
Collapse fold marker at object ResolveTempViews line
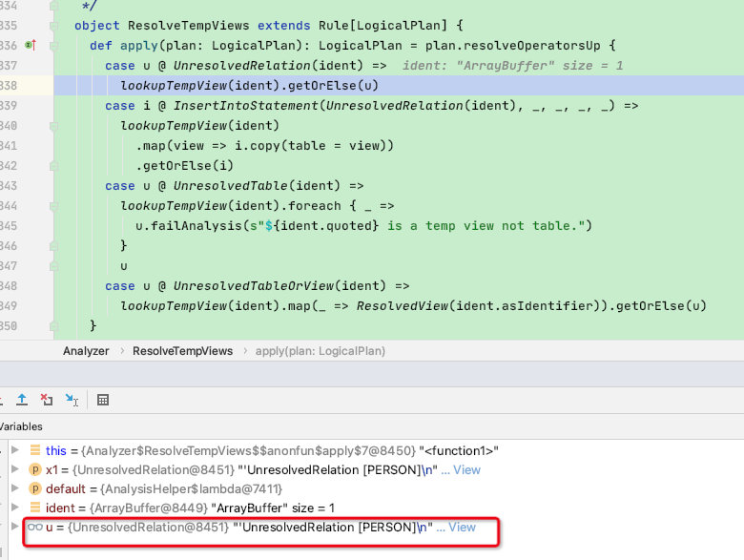point(53,25)
